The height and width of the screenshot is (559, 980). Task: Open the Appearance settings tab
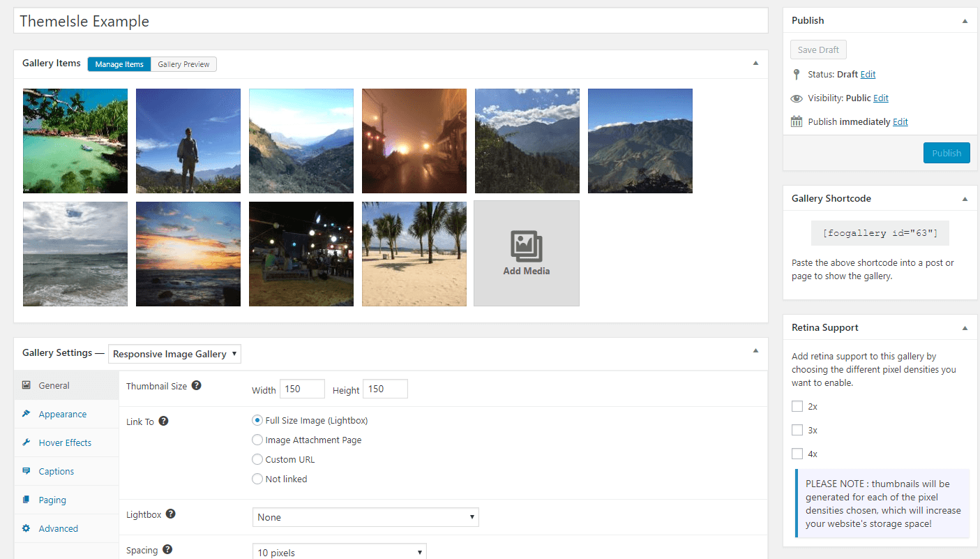[x=66, y=414]
